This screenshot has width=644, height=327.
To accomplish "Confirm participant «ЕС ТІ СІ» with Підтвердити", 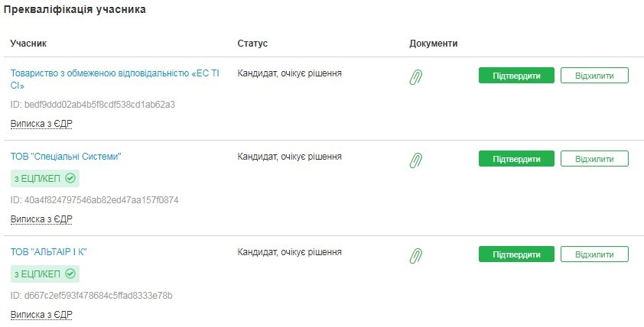I will point(516,76).
